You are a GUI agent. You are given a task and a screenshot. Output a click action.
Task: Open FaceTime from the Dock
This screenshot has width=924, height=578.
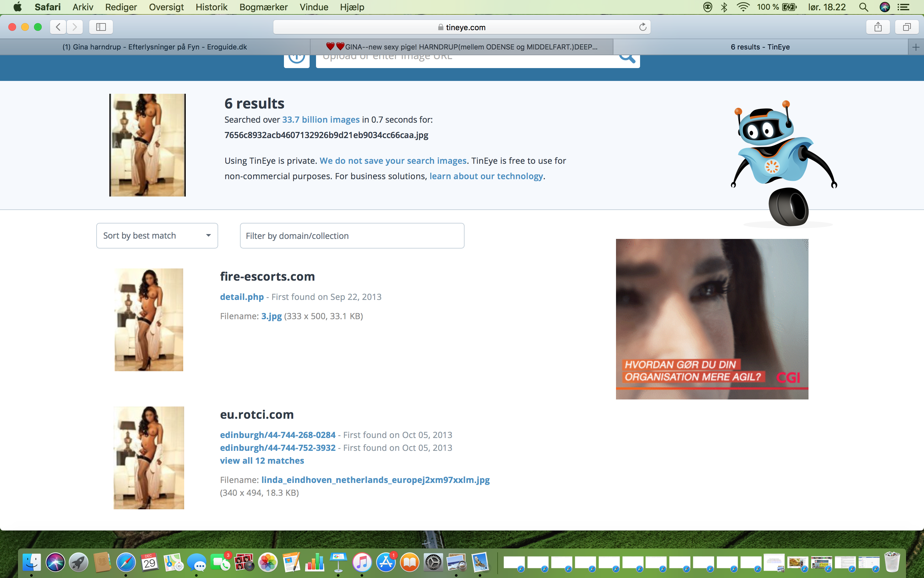click(220, 562)
